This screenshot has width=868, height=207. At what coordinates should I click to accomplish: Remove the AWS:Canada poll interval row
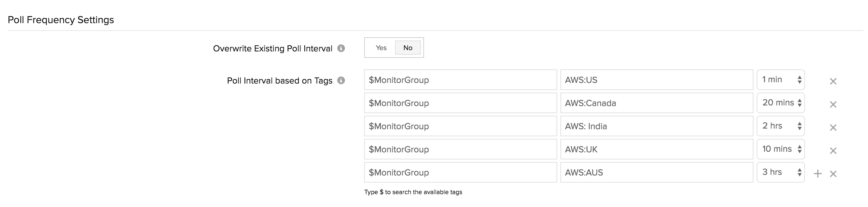[833, 104]
